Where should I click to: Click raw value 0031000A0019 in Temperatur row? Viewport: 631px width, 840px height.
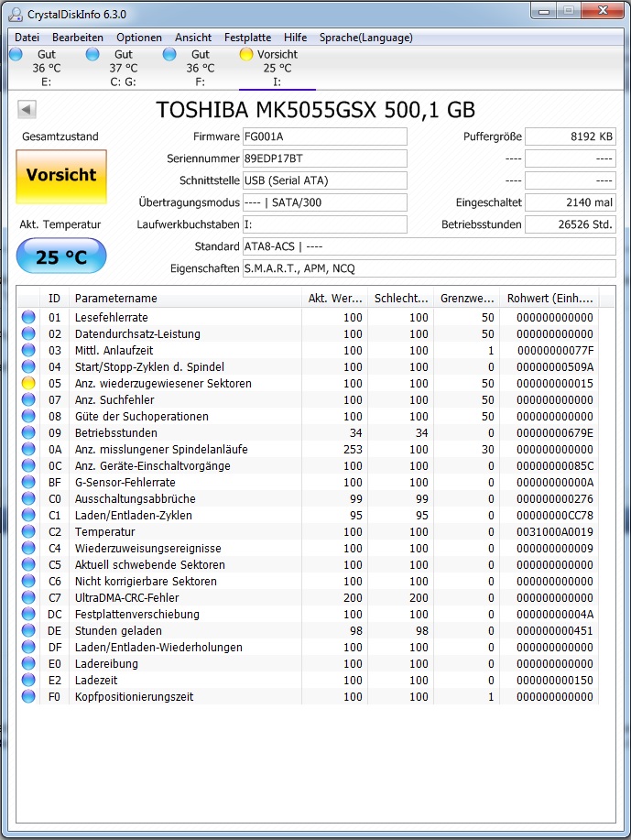tap(555, 532)
